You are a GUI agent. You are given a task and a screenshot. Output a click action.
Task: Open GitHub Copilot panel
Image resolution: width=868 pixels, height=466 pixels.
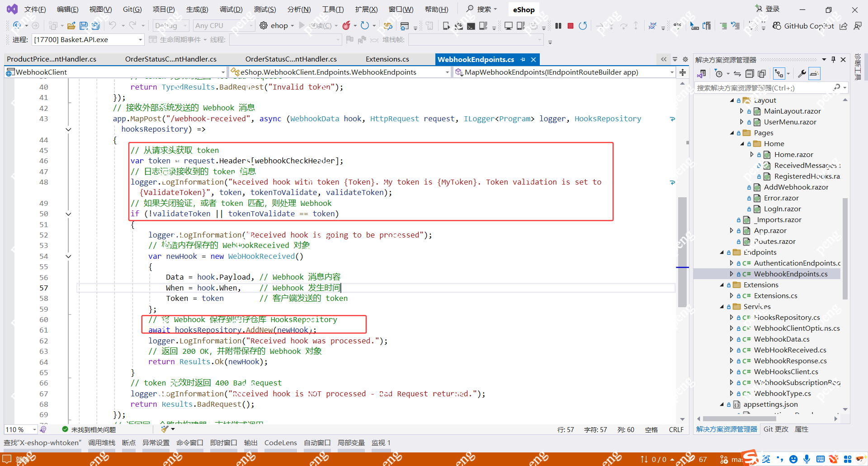[803, 26]
